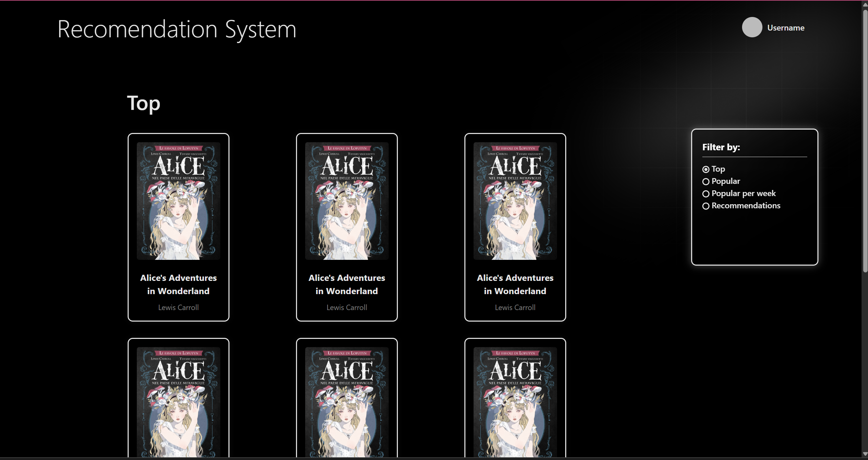Open first Alice book cover in top row
Viewport: 868px width, 460px height.
click(x=178, y=201)
